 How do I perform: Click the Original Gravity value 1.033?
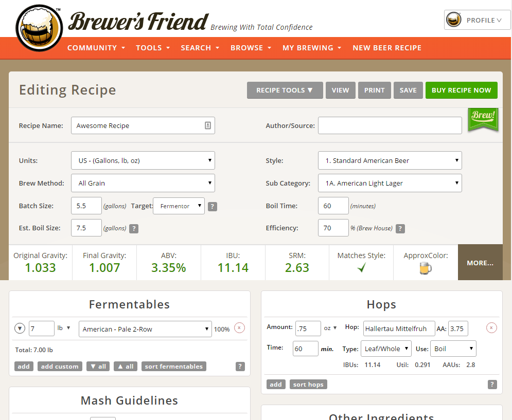coord(41,268)
